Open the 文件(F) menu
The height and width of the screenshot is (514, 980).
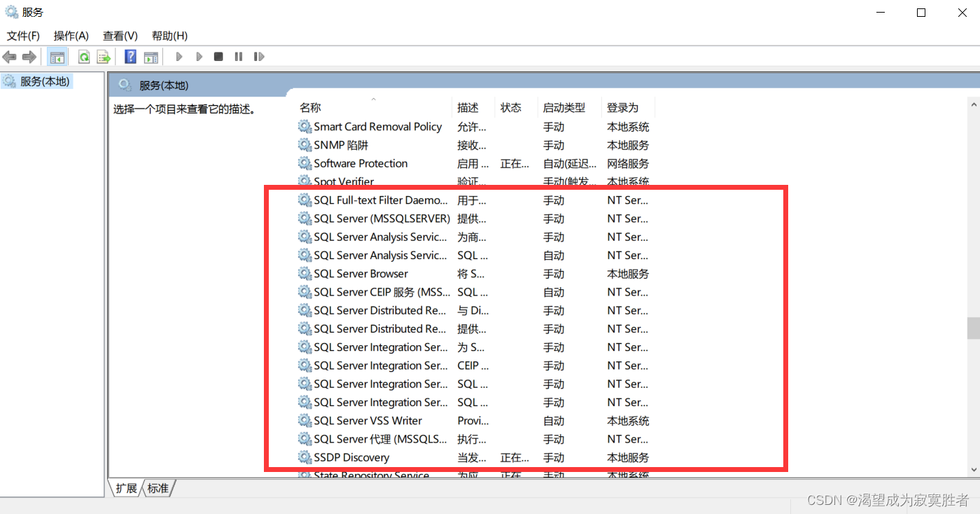[23, 36]
